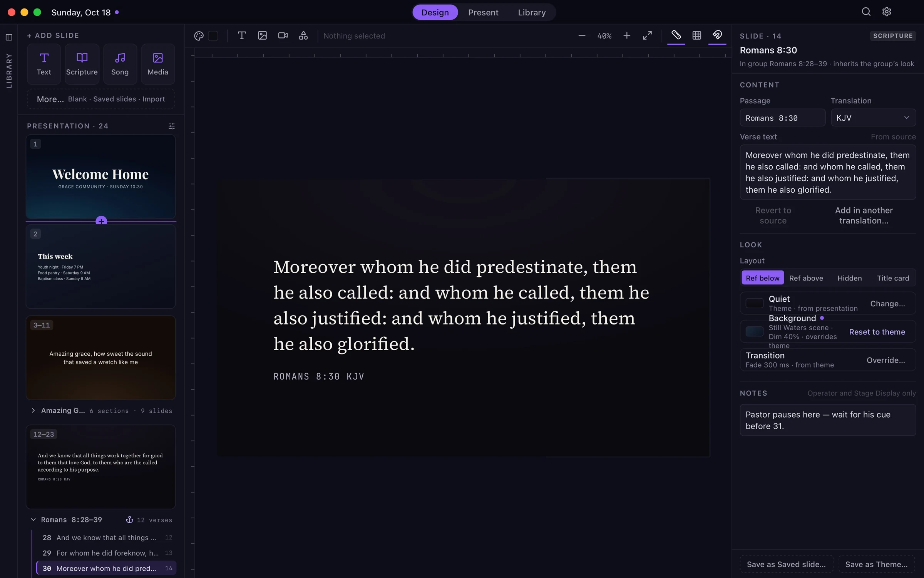Select the Ref below layout

762,278
